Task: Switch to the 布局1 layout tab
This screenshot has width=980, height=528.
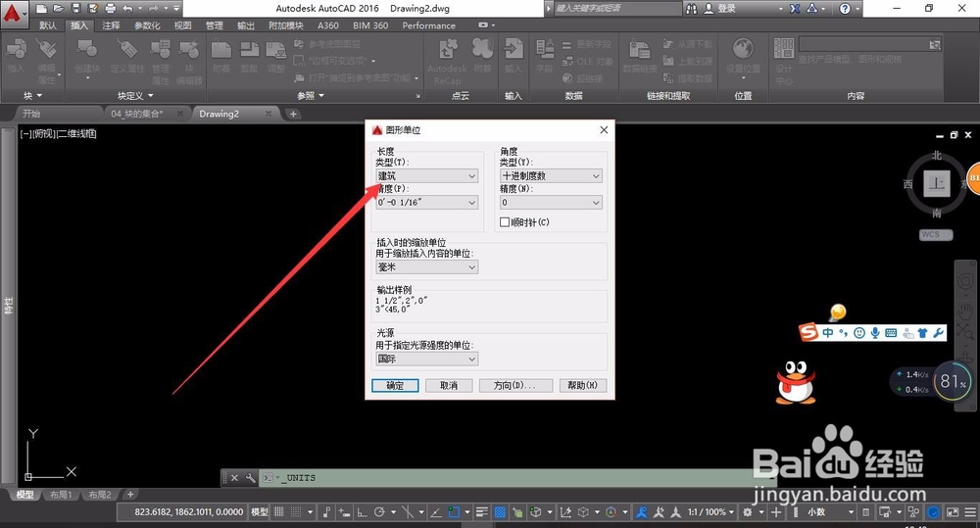Action: (61, 495)
